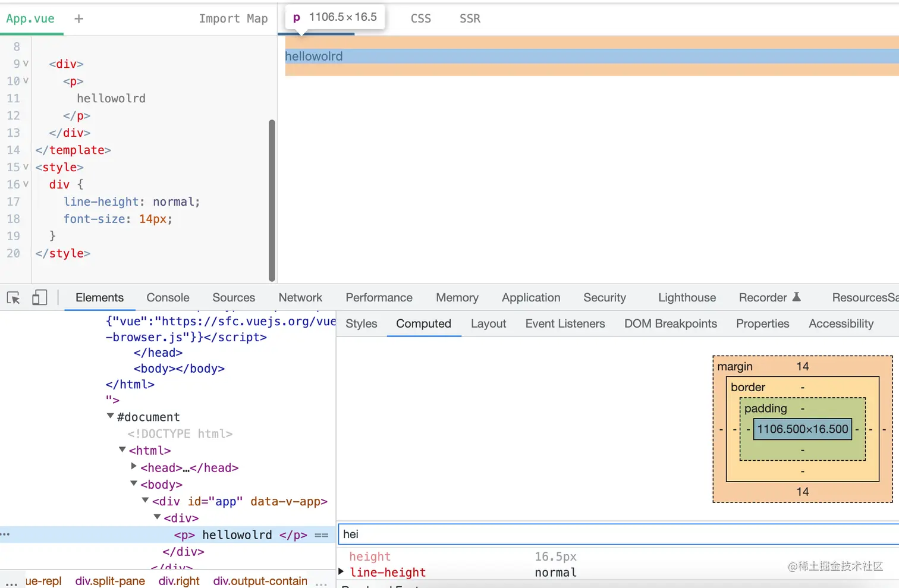Open the Security tab

click(x=605, y=297)
